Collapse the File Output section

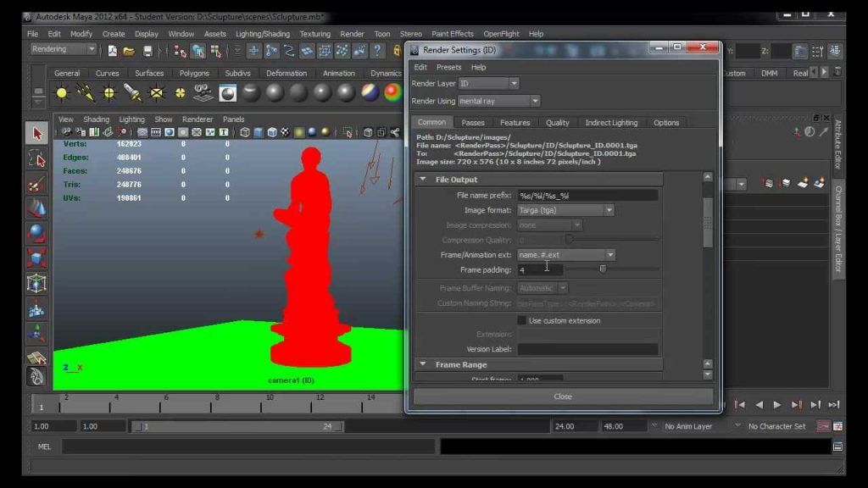[422, 180]
